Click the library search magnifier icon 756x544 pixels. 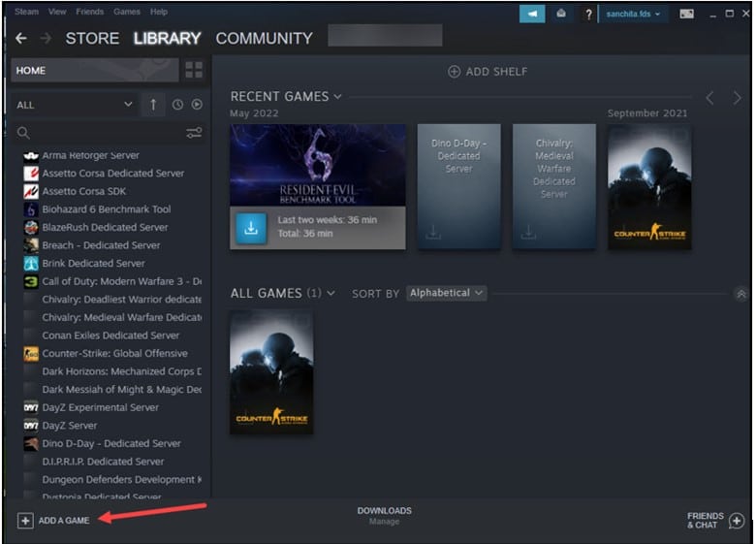tap(23, 133)
